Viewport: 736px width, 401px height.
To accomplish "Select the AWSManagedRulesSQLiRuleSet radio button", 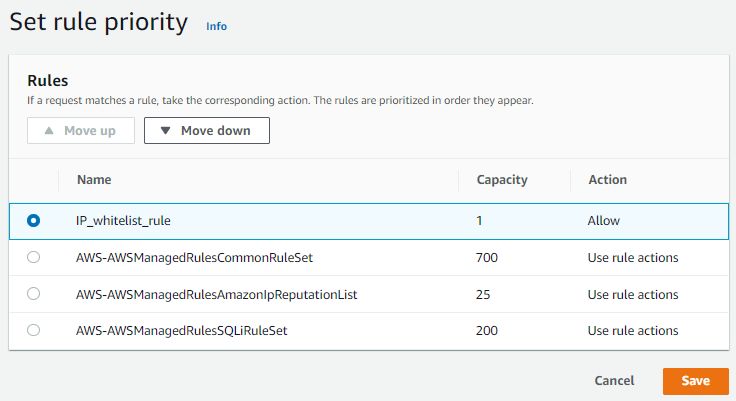I will pyautogui.click(x=33, y=330).
